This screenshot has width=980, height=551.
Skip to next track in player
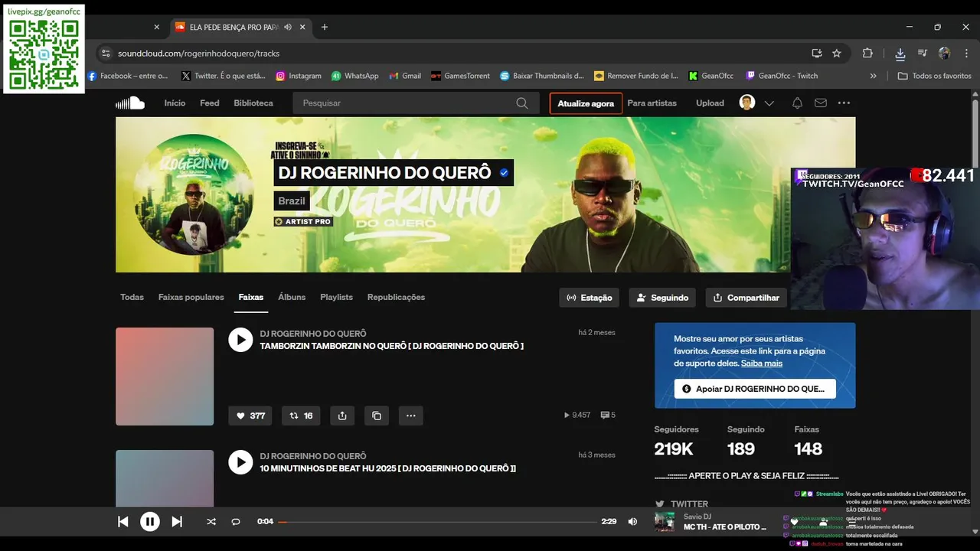177,522
